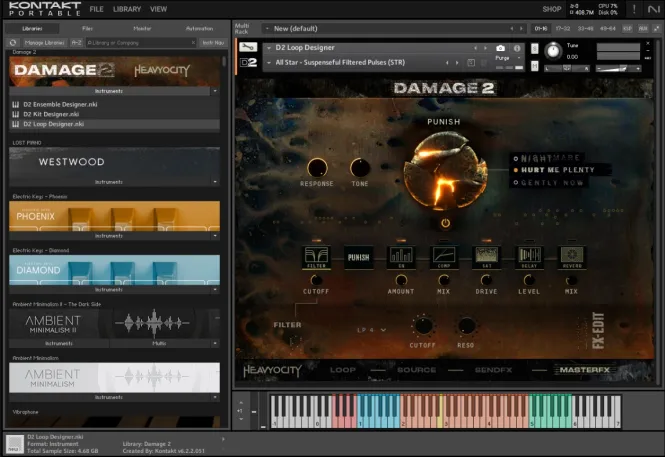Click the REVERB effect module icon
665x457 pixels.
[x=572, y=257]
